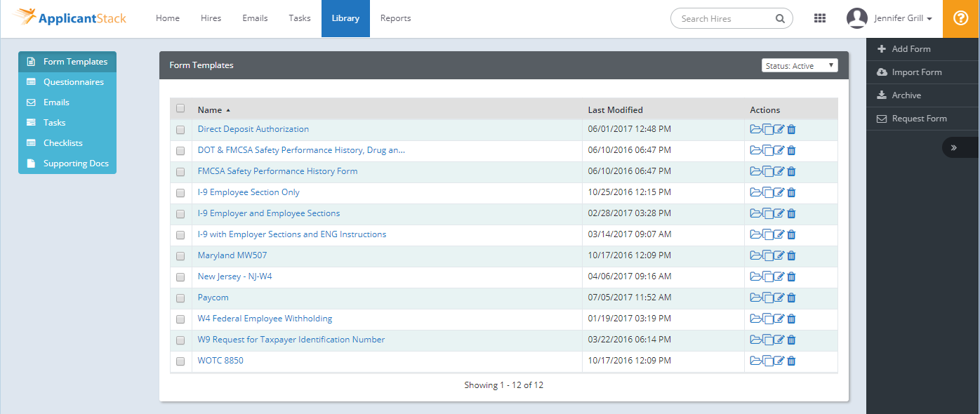
Task: Open the Direct Deposit Authorization form preview
Action: pyautogui.click(x=755, y=129)
